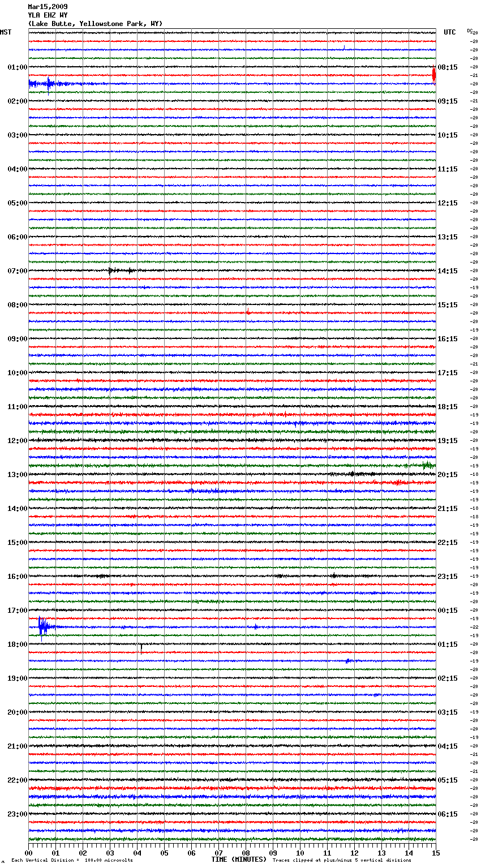Select the 04:00 MST time label
Image resolution: width=481 pixels, height=868 pixels.
(18, 169)
